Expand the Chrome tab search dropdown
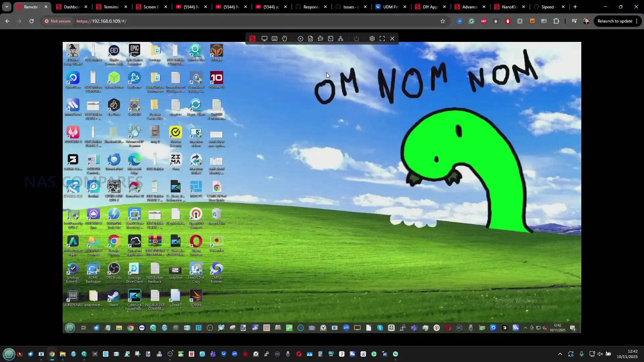The image size is (644, 362). pos(7,7)
